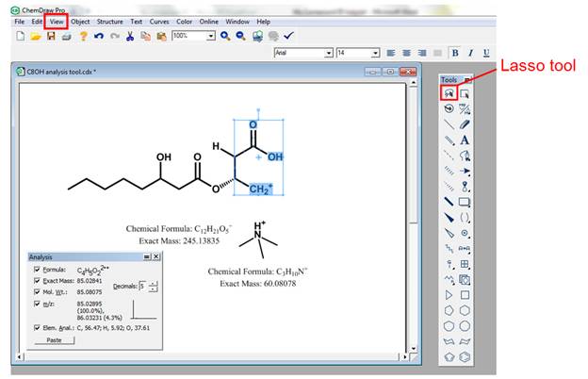Open the Tools palette menu button
The height and width of the screenshot is (379, 588).
(x=467, y=79)
